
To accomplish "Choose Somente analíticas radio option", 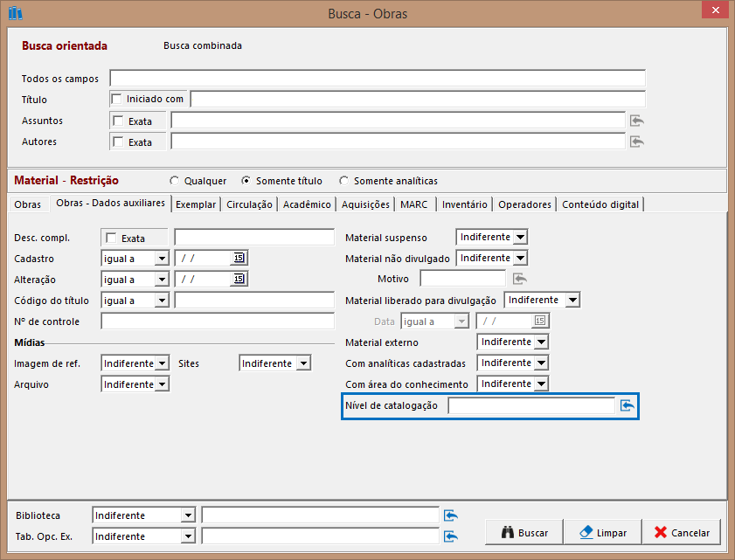I will (x=344, y=181).
